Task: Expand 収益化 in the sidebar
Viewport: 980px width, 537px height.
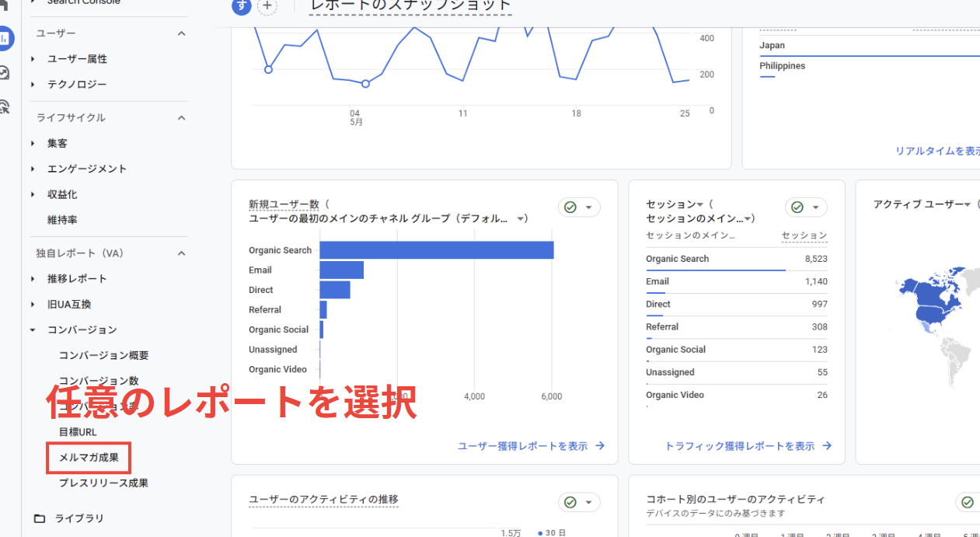Action: [33, 195]
